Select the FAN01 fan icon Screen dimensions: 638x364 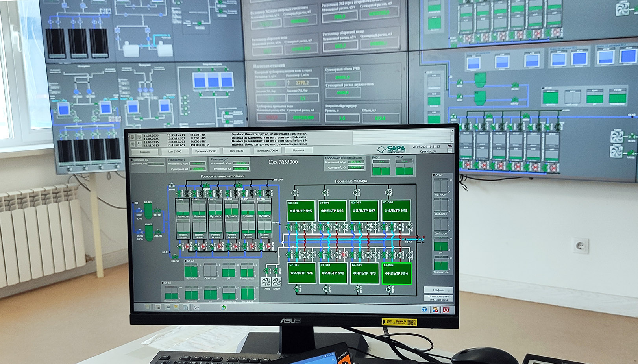266,281
